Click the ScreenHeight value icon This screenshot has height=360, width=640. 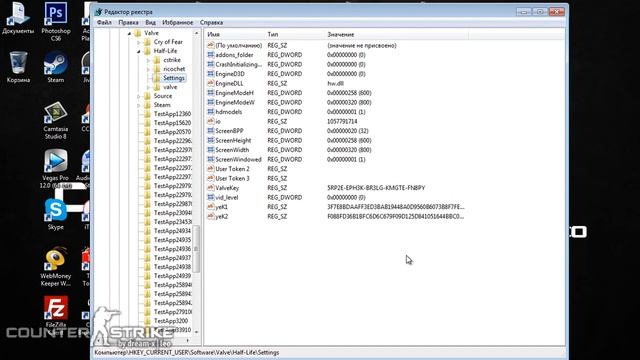tap(211, 140)
